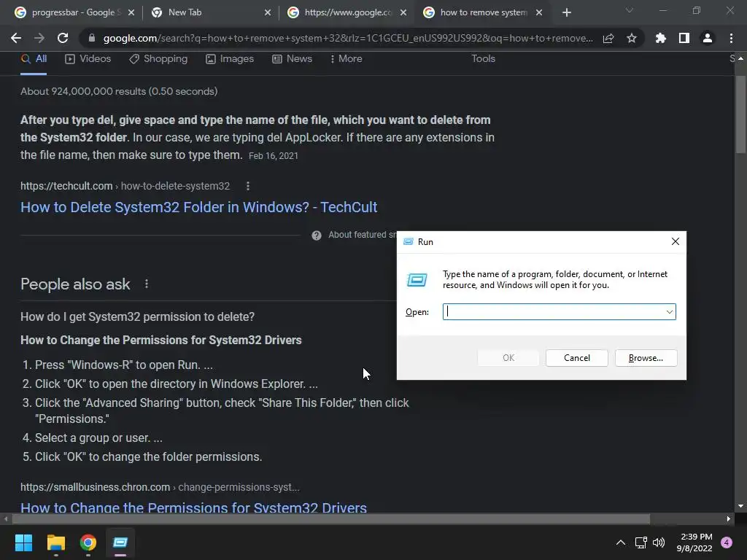Screen dimensions: 747x560
Task: Bookmark this page with star icon
Action: point(632,38)
